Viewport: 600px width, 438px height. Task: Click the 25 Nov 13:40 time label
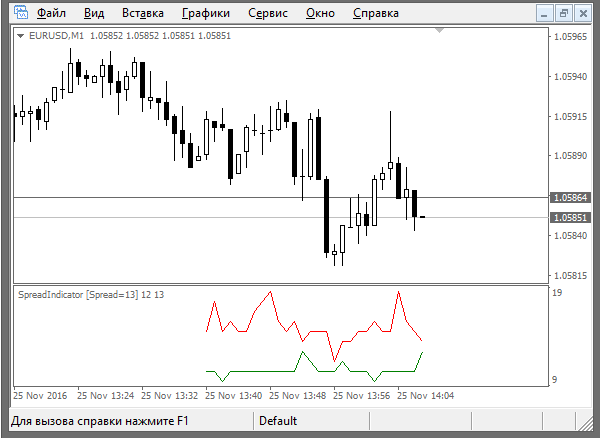coord(233,396)
